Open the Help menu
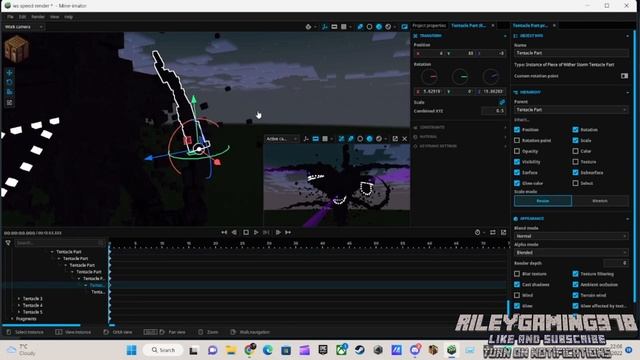 click(x=69, y=17)
